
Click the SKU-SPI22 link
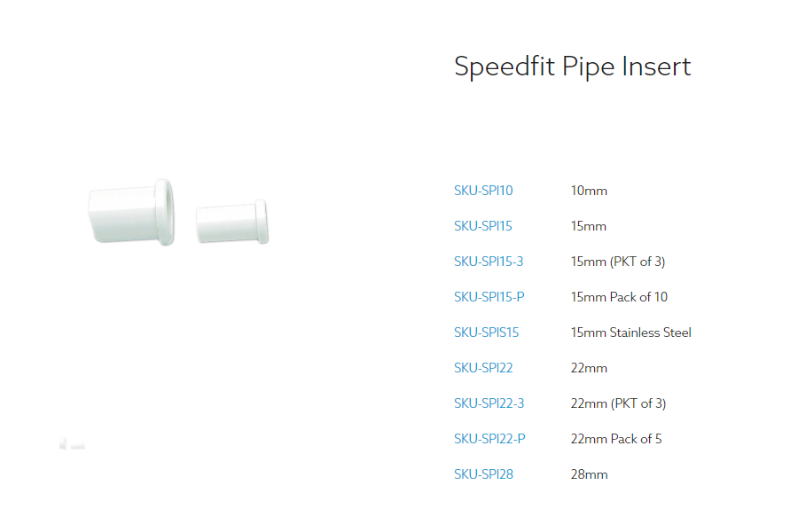tap(483, 368)
